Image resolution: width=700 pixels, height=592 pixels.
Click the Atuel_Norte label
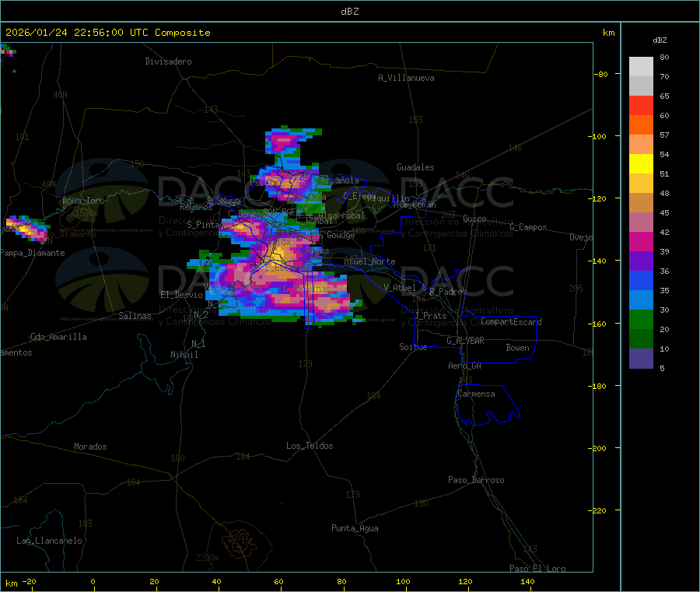coord(369,261)
